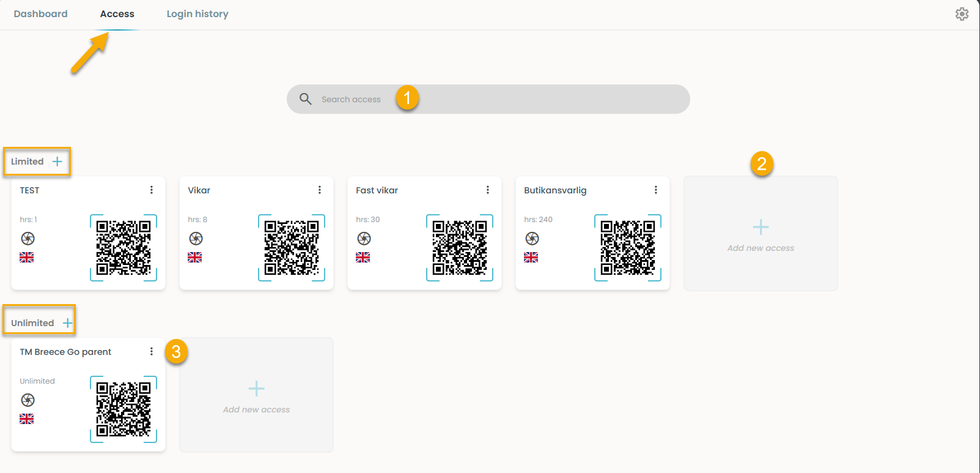Open the settings gear icon

[962, 14]
